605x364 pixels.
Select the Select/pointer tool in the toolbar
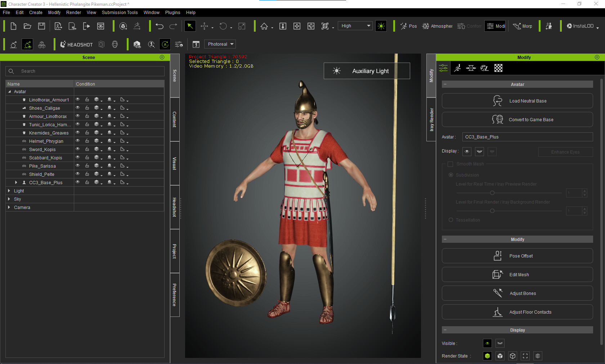coord(190,26)
